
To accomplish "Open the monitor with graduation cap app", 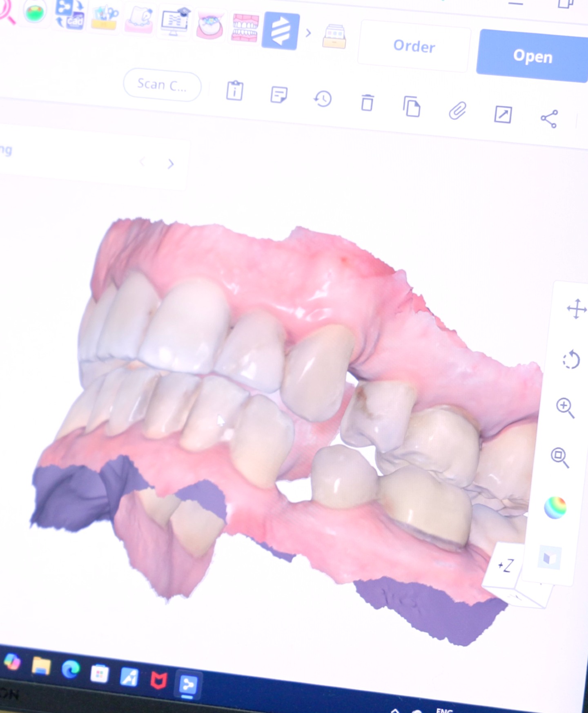I will 175,22.
